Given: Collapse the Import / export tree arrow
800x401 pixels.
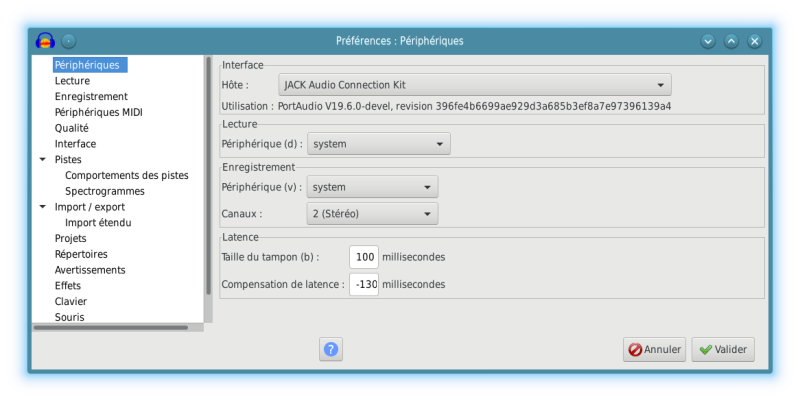Looking at the screenshot, I should click(43, 207).
